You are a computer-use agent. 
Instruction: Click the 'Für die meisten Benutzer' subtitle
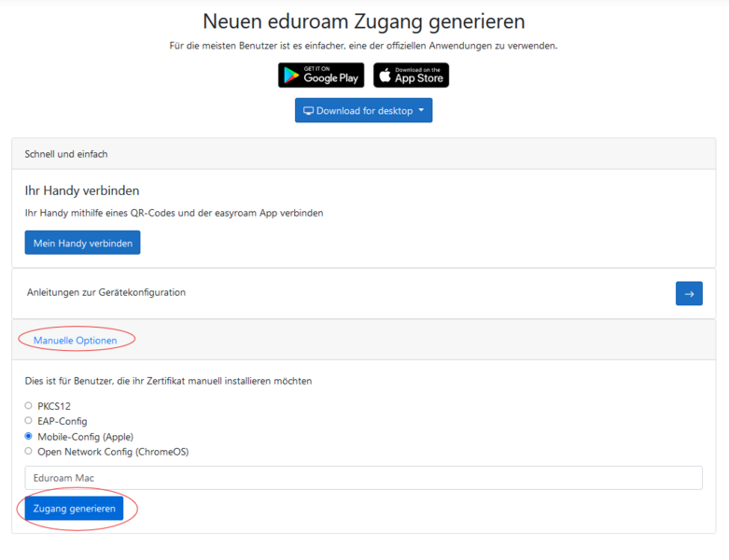click(364, 46)
